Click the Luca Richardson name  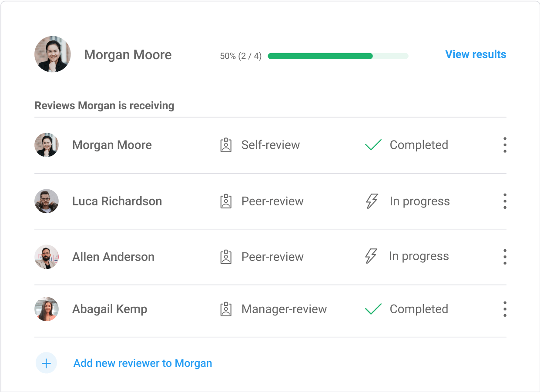117,201
